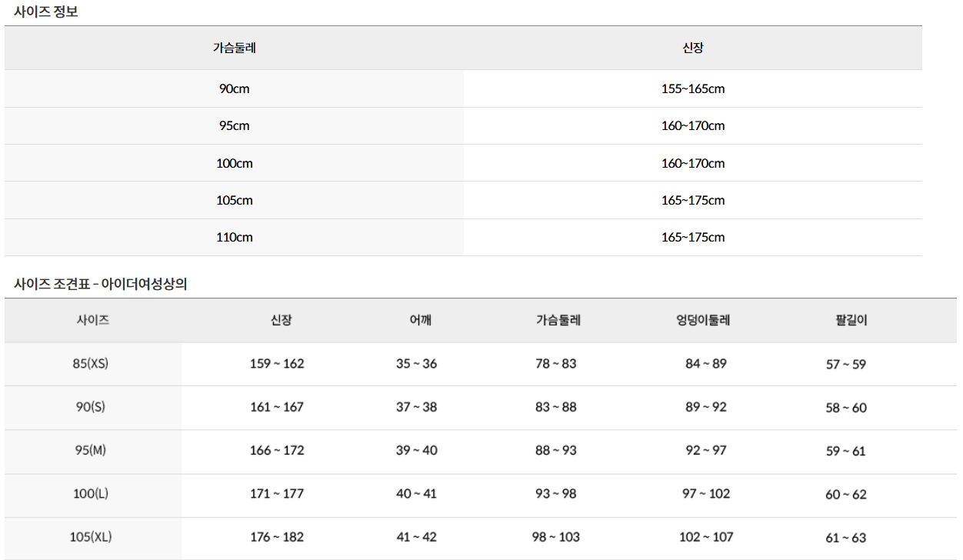Select the 95cm chest size cell

[234, 125]
